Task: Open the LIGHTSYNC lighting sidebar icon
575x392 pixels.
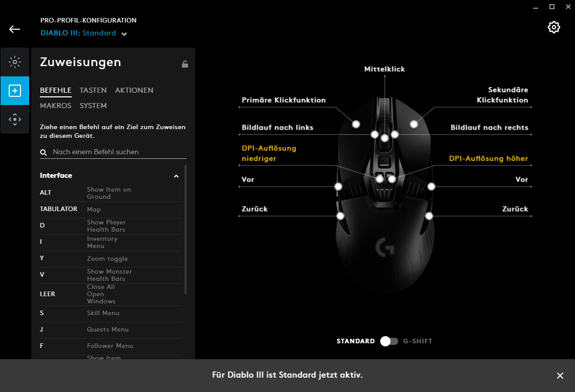Action: (x=15, y=62)
